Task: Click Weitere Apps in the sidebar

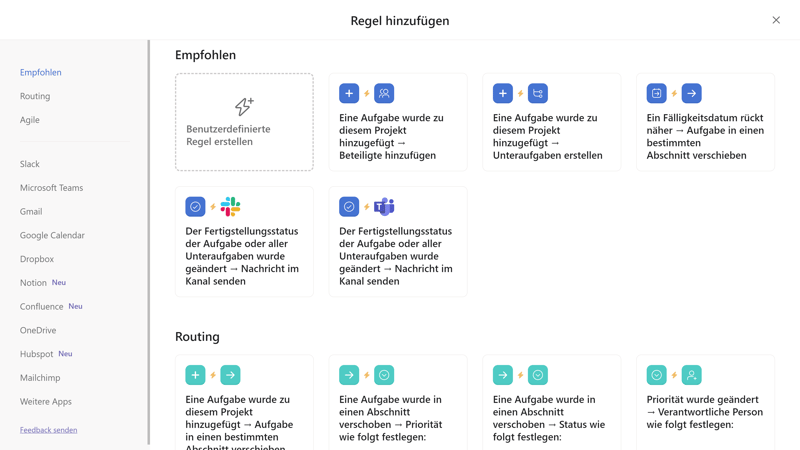Action: pyautogui.click(x=46, y=402)
